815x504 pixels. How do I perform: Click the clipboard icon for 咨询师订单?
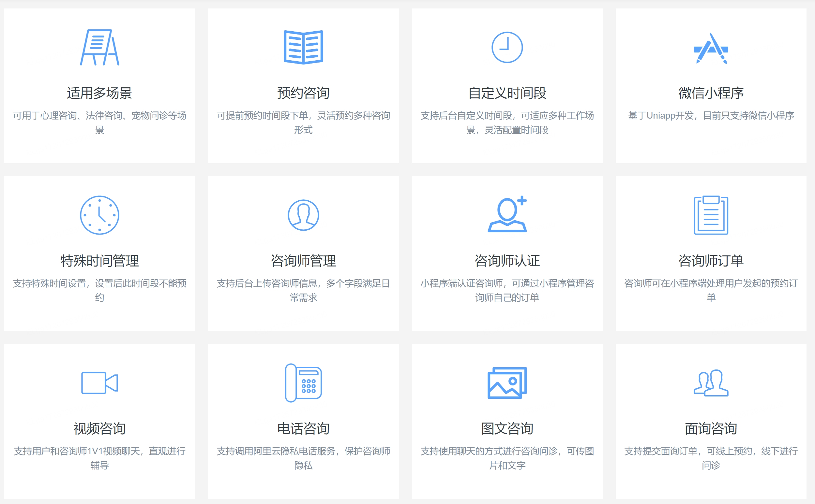(x=711, y=215)
